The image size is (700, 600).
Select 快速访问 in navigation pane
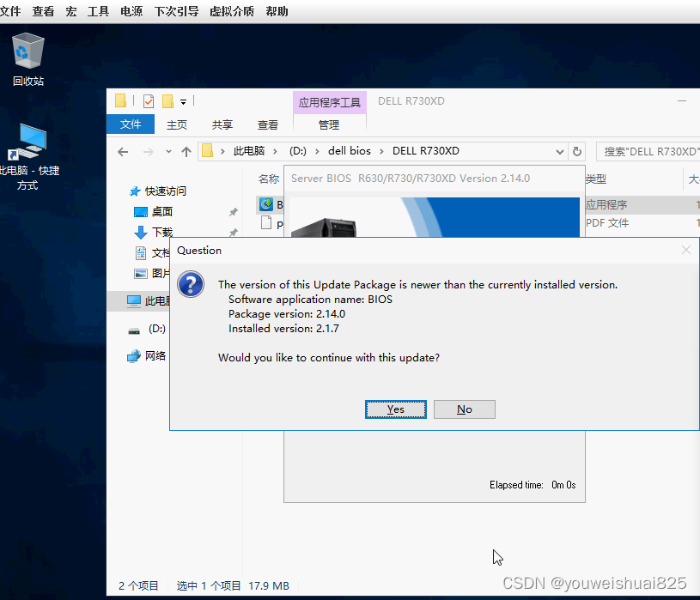pos(165,191)
